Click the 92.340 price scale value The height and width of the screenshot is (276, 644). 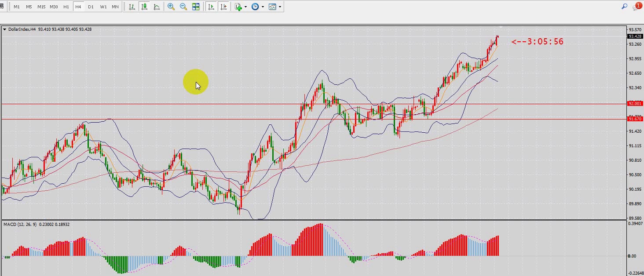tap(635, 88)
